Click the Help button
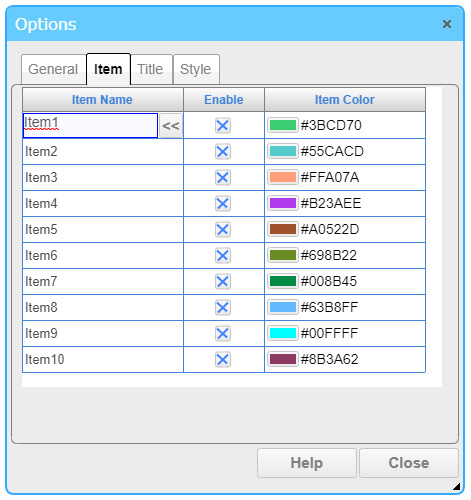 pos(307,463)
